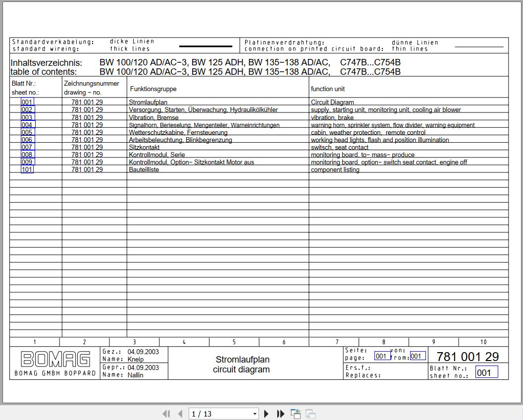Viewport: 523px width, 420px height.
Task: Follow sheet 003 link for Vibration, Bremse
Action: pyautogui.click(x=27, y=117)
